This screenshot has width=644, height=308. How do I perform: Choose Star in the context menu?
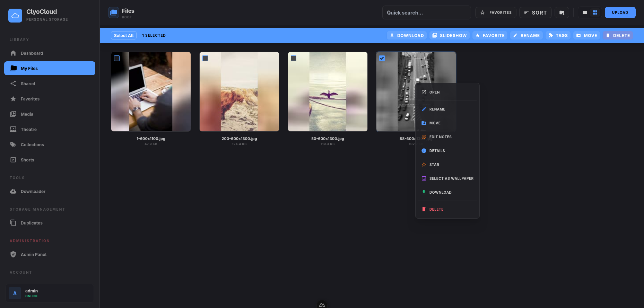click(x=447, y=165)
